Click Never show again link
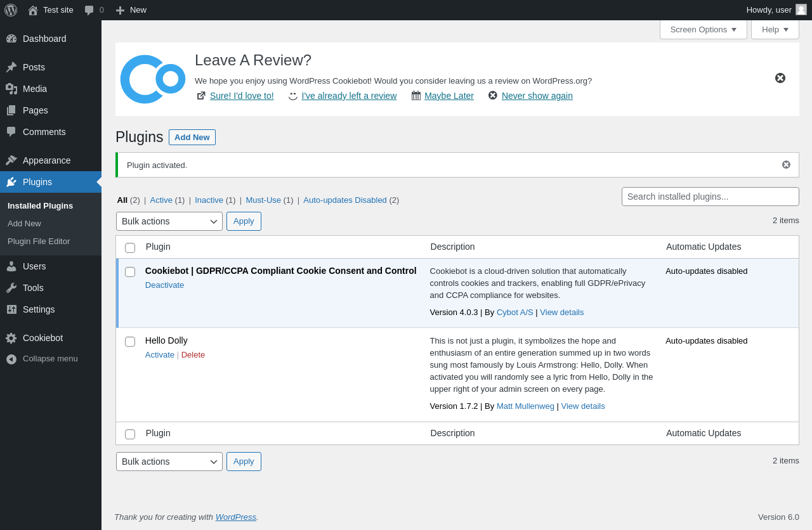Image resolution: width=812 pixels, height=530 pixels. (x=537, y=96)
